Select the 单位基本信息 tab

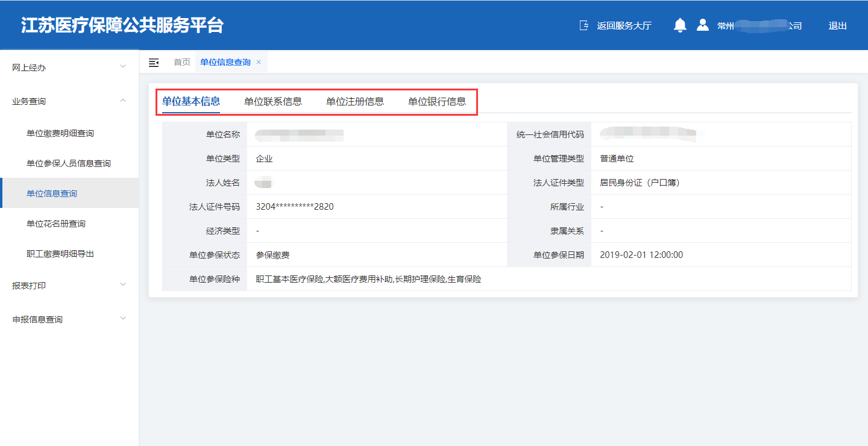(x=191, y=101)
